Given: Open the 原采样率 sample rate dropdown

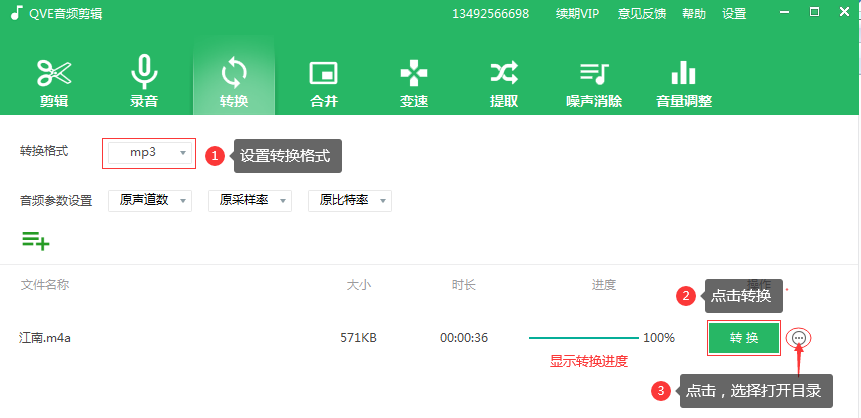Looking at the screenshot, I should 249,201.
